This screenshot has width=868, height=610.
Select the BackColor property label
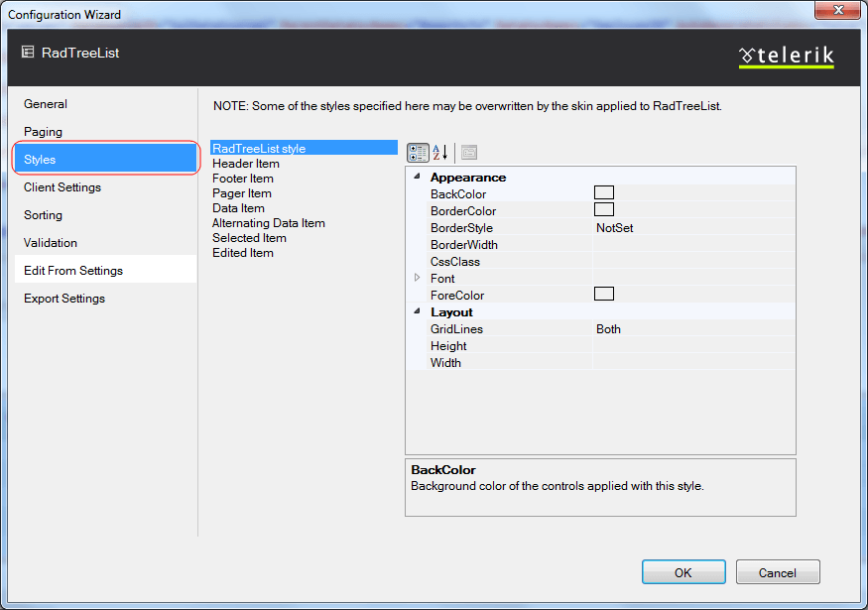pyautogui.click(x=458, y=193)
